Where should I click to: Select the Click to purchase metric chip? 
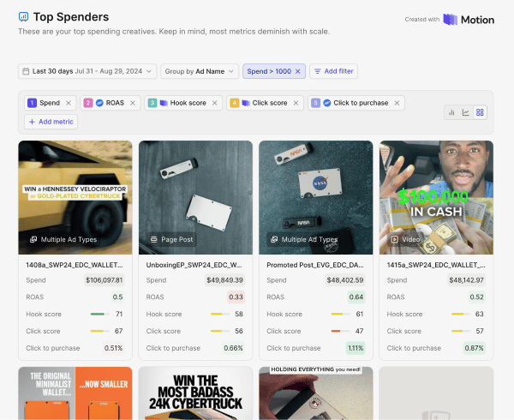[x=356, y=103]
